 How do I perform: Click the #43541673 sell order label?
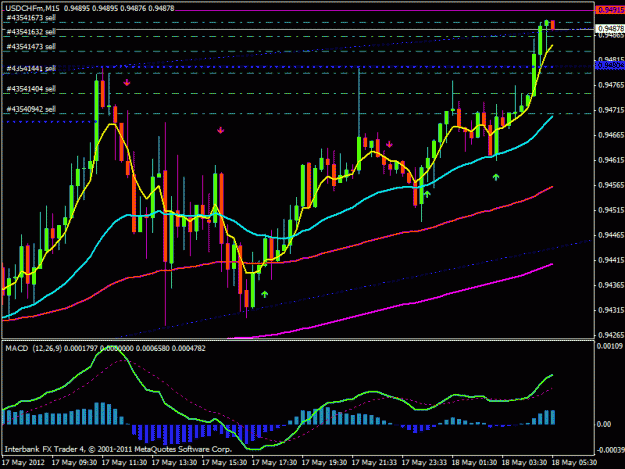coord(31,18)
